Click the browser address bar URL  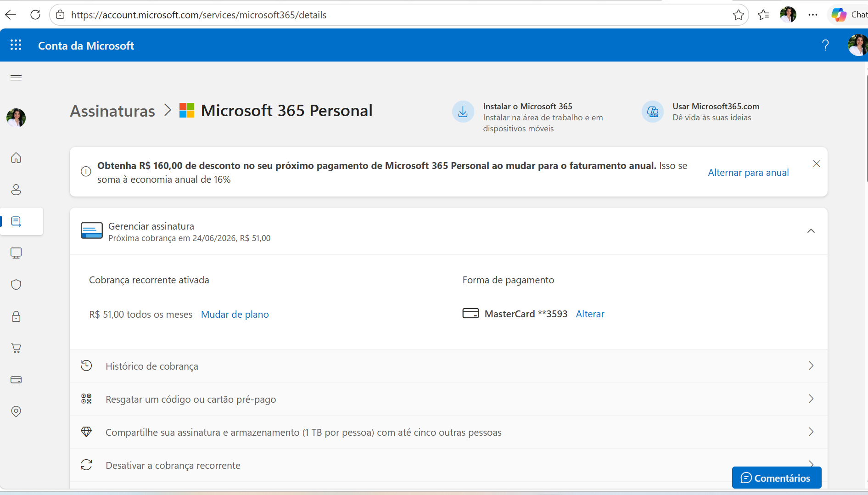click(x=199, y=15)
